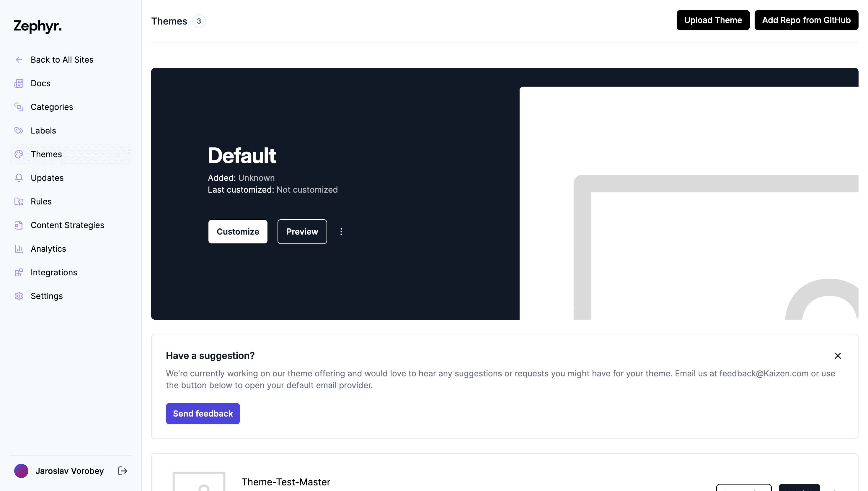
Task: Click Add Repo from GitHub button
Action: pos(806,20)
